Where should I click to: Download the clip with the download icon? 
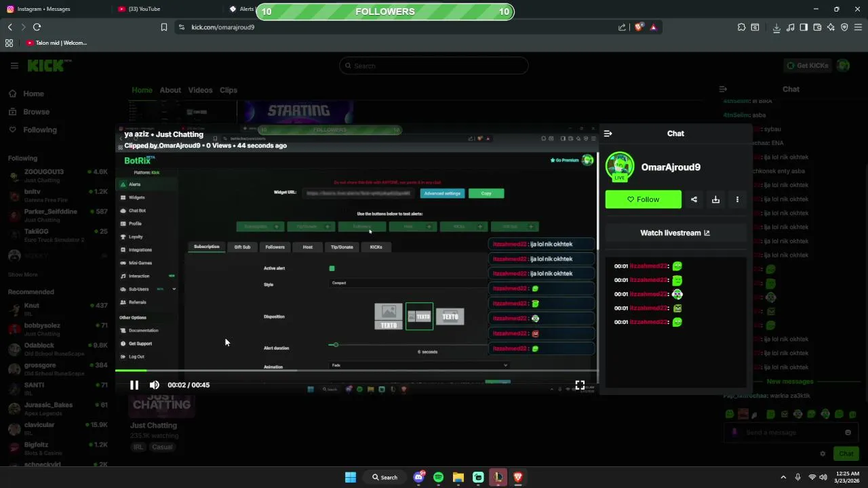click(715, 199)
